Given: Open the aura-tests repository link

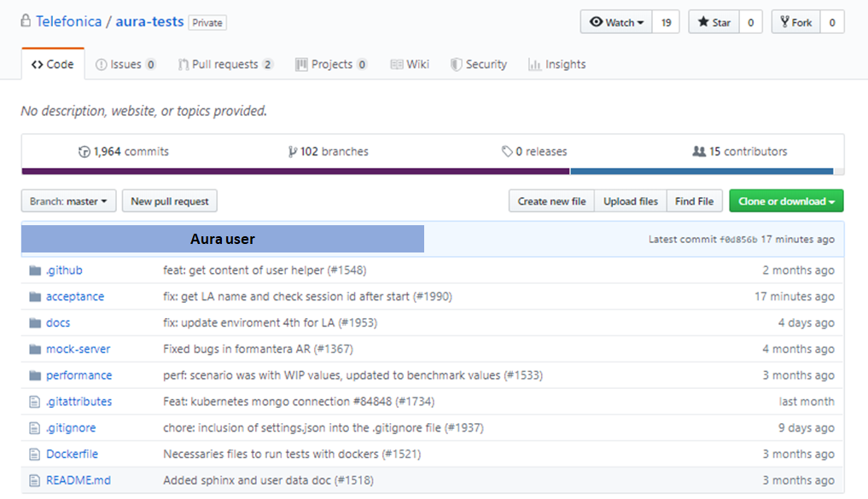Looking at the screenshot, I should 149,21.
